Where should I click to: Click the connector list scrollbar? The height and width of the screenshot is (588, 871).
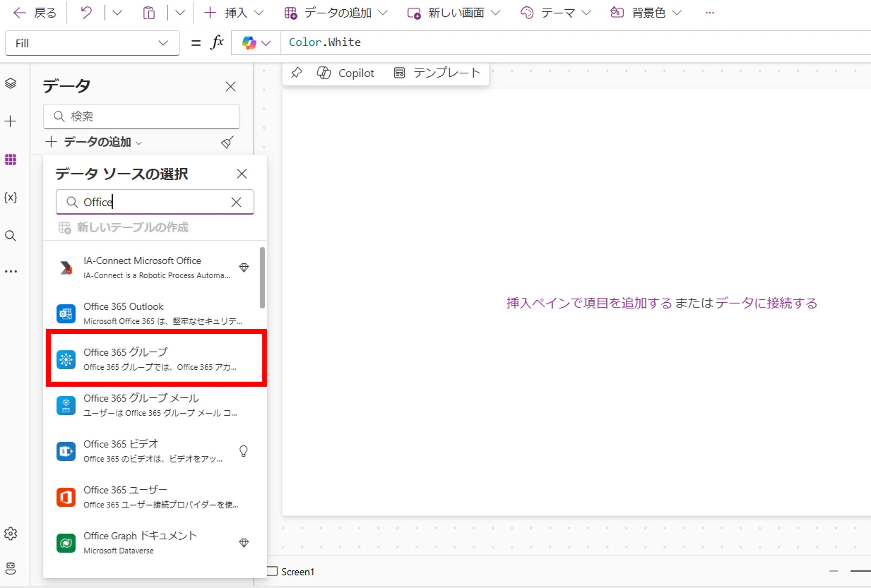(262, 278)
